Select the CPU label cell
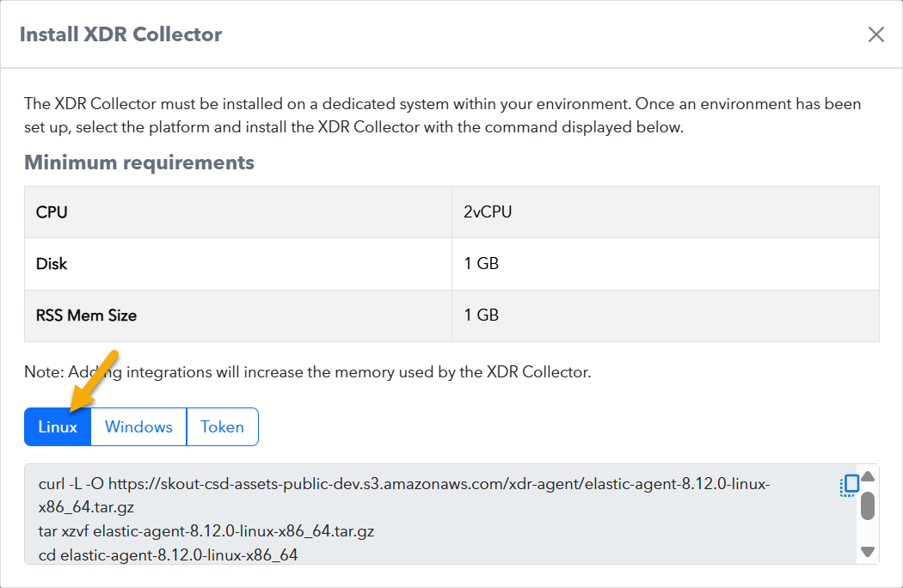The image size is (903, 588). (52, 211)
